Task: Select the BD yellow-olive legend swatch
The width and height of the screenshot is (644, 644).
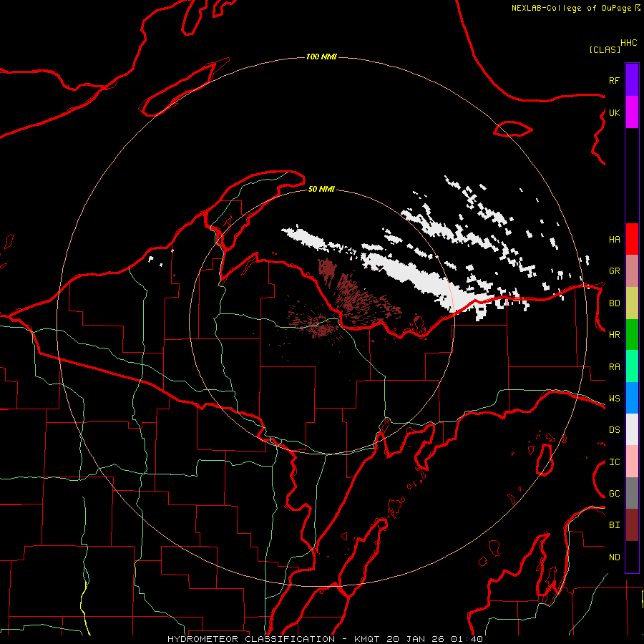Action: (632, 303)
